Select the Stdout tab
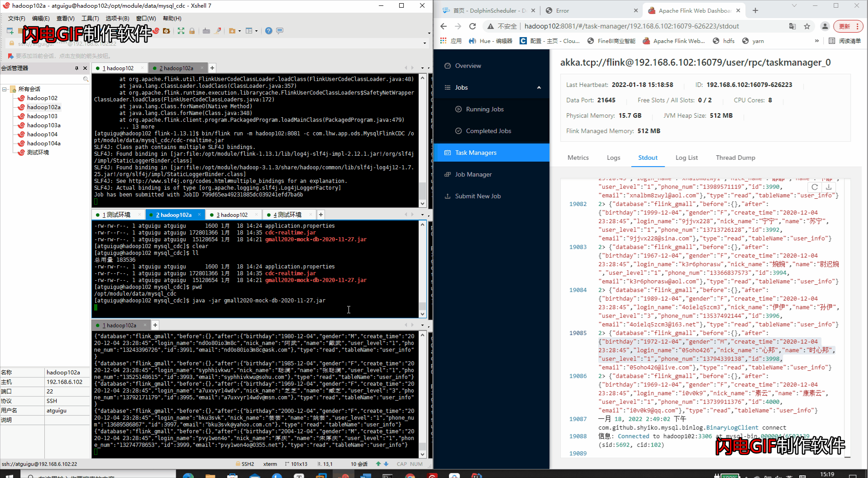The height and width of the screenshot is (478, 868). 648,158
